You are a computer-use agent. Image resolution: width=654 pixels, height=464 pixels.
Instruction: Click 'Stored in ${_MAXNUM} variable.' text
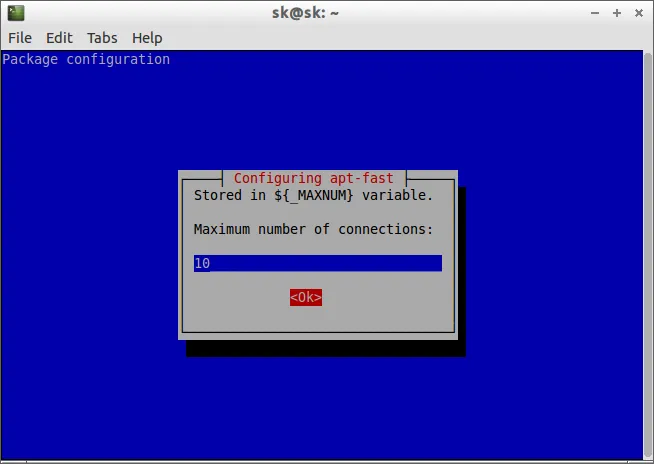pyautogui.click(x=313, y=195)
